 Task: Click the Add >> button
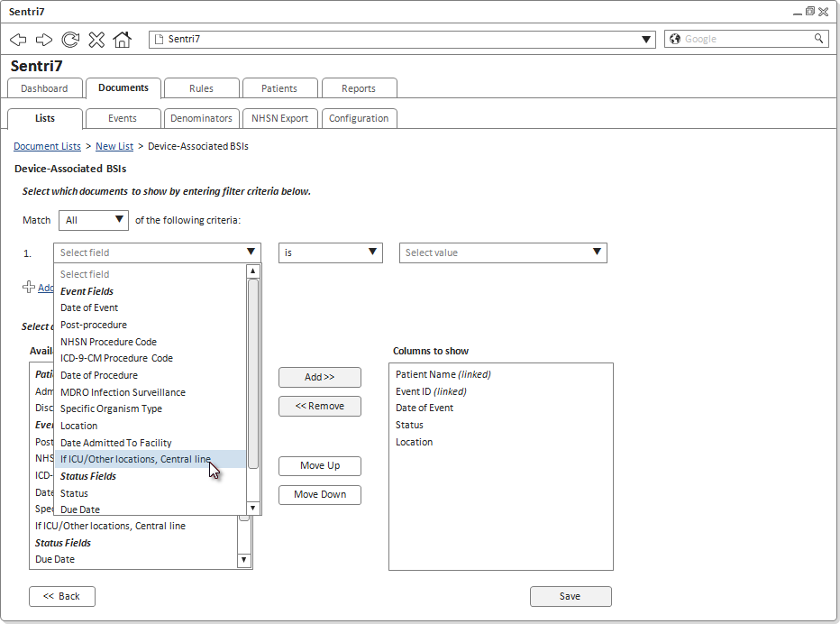(320, 378)
